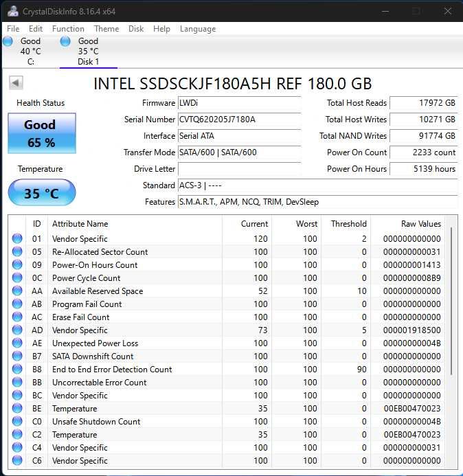The image size is (463, 476).
Task: Open the File menu
Action: coord(13,29)
